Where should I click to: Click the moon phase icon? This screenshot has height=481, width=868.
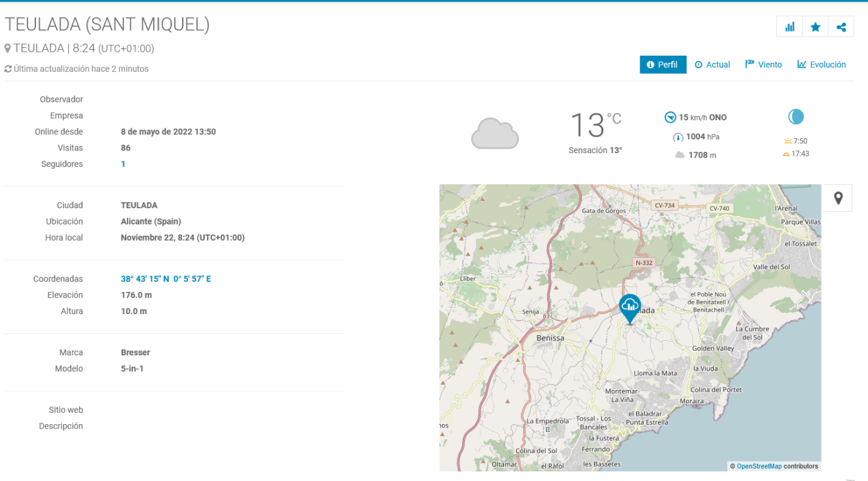tap(795, 117)
